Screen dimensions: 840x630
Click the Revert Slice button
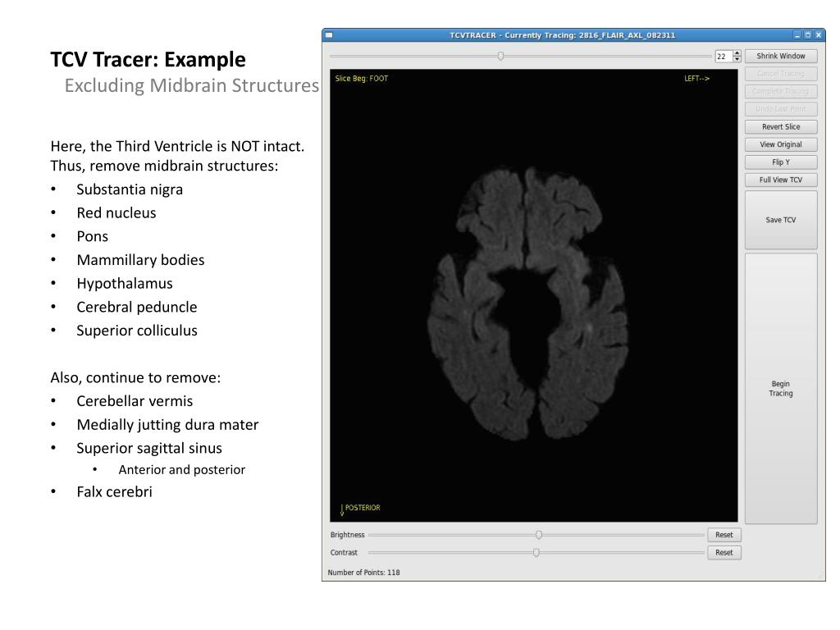pyautogui.click(x=781, y=126)
